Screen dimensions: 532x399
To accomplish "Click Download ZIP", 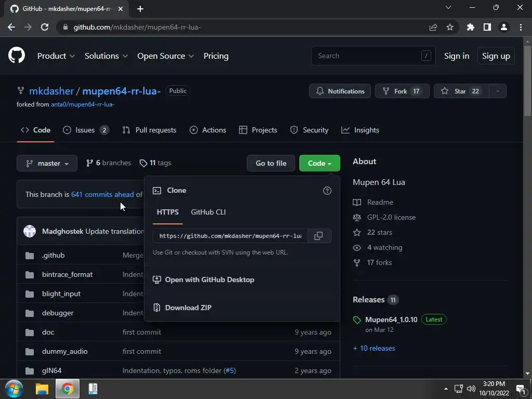I will 188,308.
